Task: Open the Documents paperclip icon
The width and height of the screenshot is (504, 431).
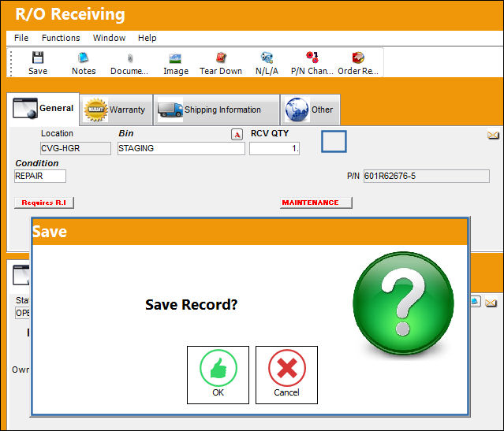Action: pos(129,63)
